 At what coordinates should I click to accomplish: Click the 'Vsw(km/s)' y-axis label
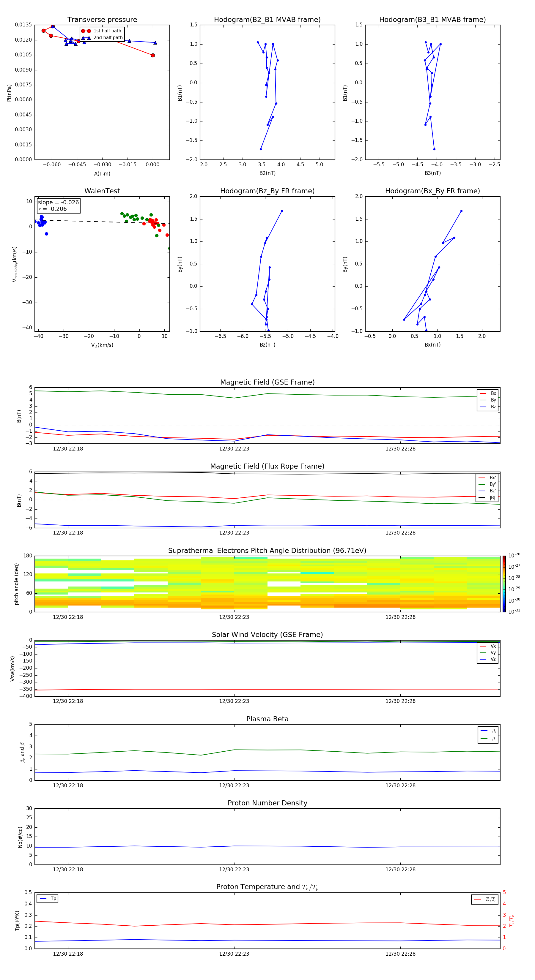click(x=12, y=668)
